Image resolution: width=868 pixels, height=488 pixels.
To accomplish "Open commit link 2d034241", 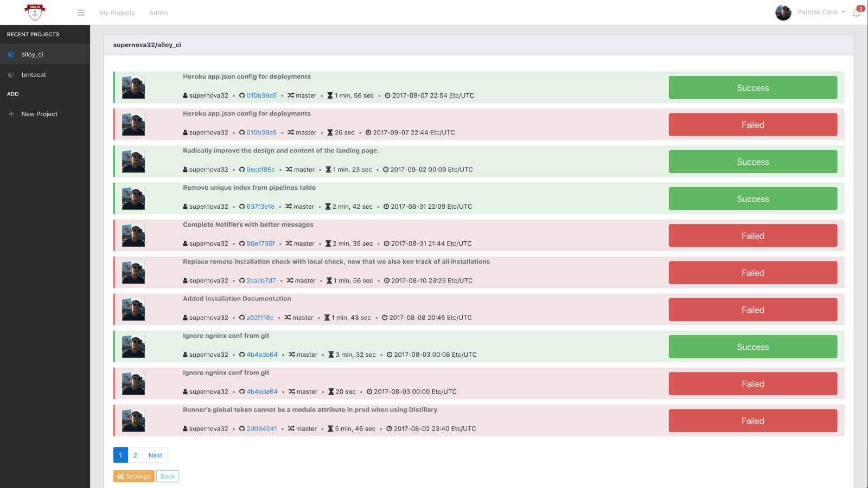I will point(261,429).
